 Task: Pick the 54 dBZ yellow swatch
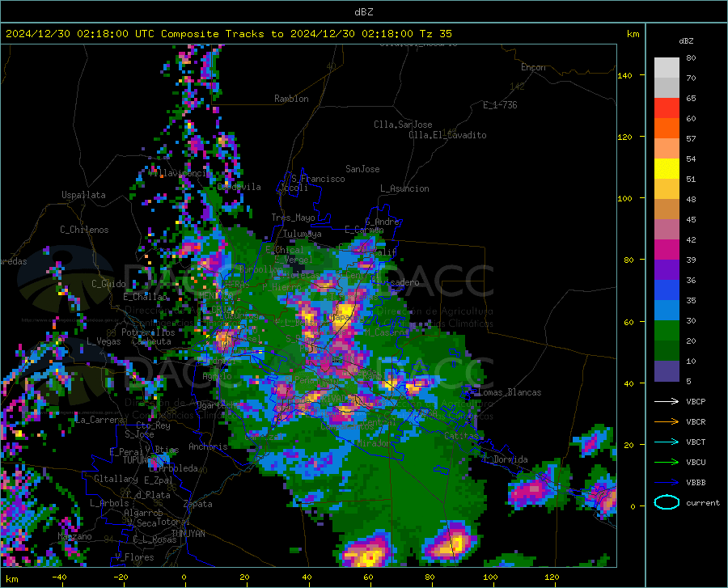click(x=667, y=169)
